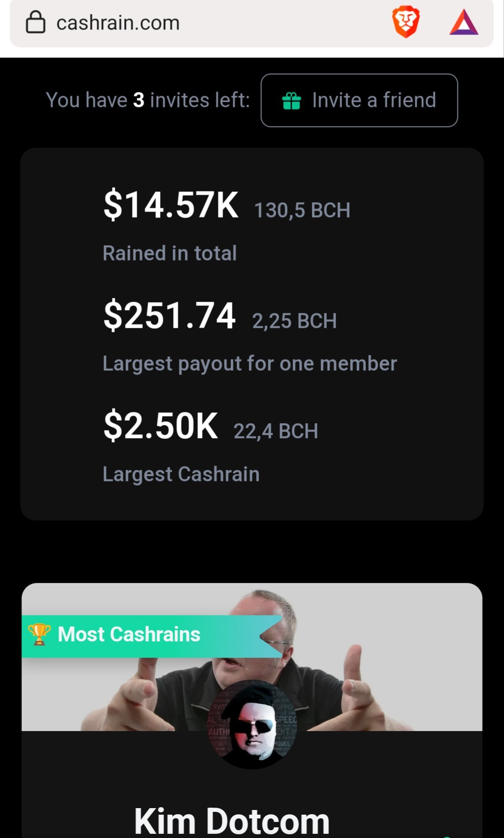
Task: Tap the 130,5 BCH total value
Action: (302, 210)
